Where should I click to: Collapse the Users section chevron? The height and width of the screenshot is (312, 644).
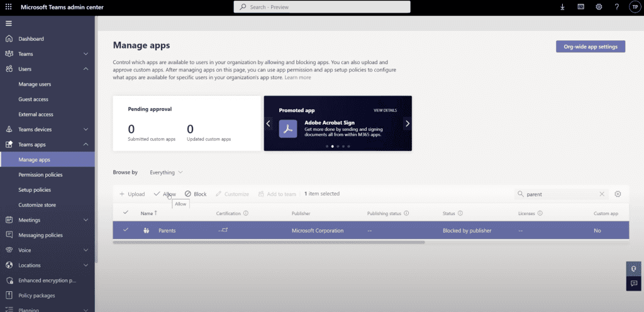click(x=86, y=69)
